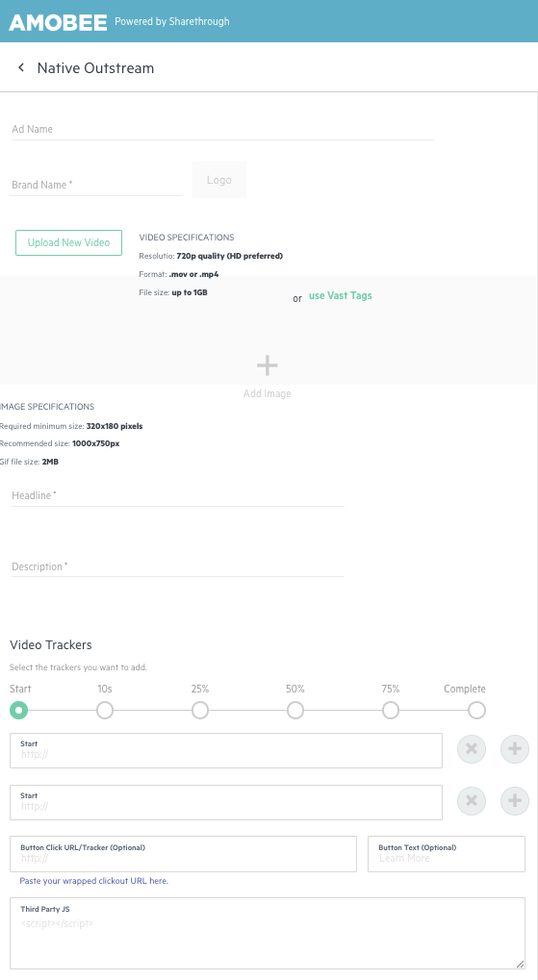
Task: Click the back arrow beside Native Outstream
Action: [21, 67]
